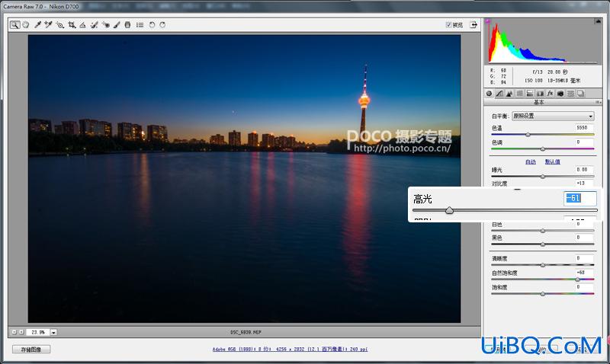Image resolution: width=610 pixels, height=364 pixels.
Task: Click the 清晰度 clarity value field
Action: point(584,258)
